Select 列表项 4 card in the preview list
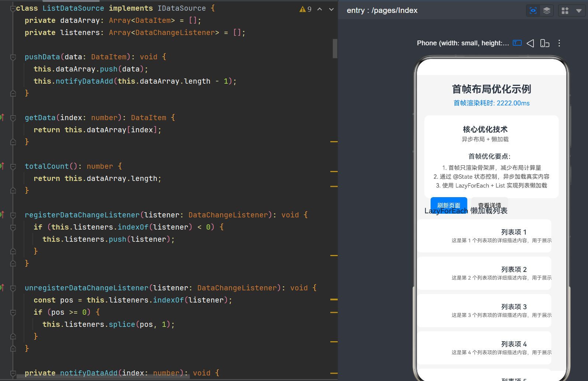This screenshot has width=588, height=381. click(x=484, y=348)
